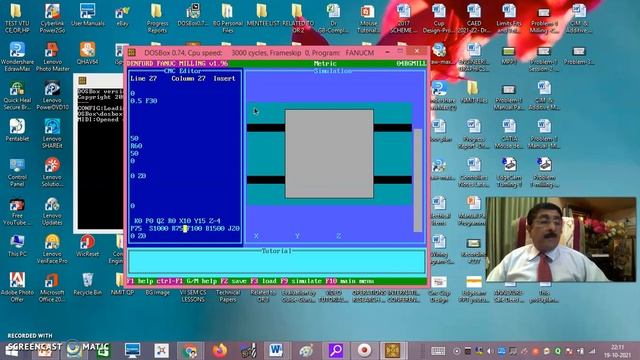Launch Quick Heal Secure Browser

click(x=17, y=95)
